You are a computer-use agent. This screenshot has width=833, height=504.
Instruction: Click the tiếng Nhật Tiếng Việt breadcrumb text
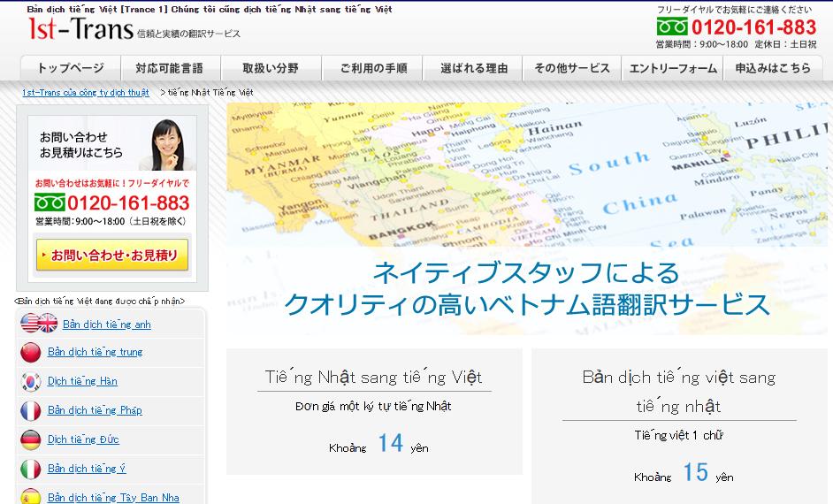pos(210,93)
